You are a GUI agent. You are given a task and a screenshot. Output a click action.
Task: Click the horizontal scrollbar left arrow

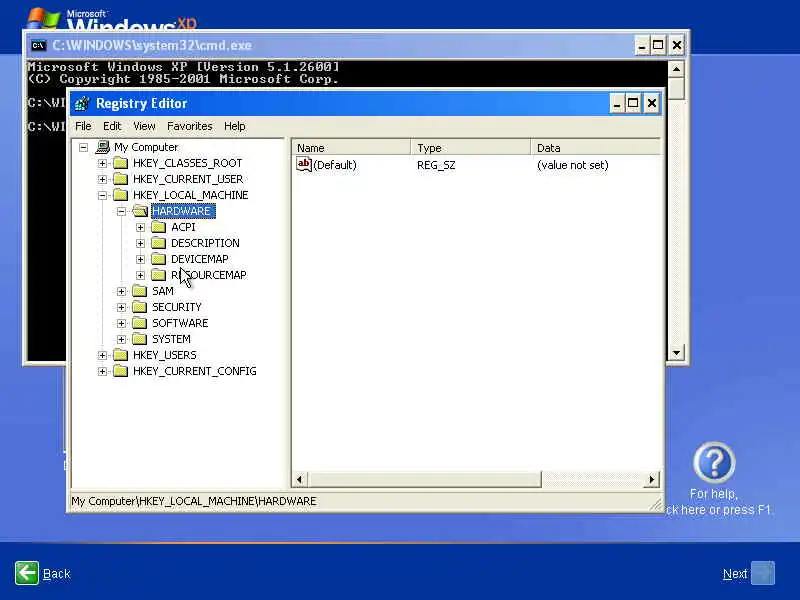coord(299,480)
